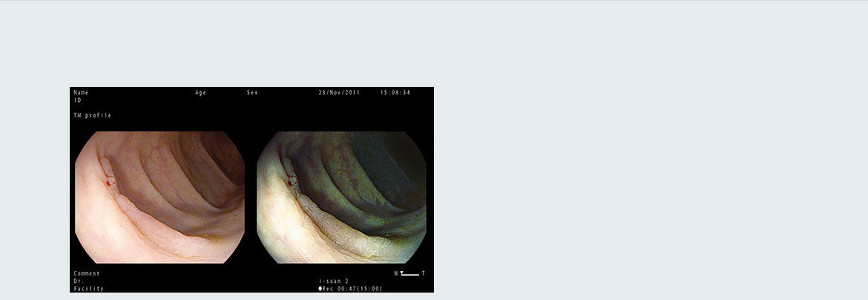868x300 pixels.
Task: Click the Age field label
Action: click(x=200, y=93)
